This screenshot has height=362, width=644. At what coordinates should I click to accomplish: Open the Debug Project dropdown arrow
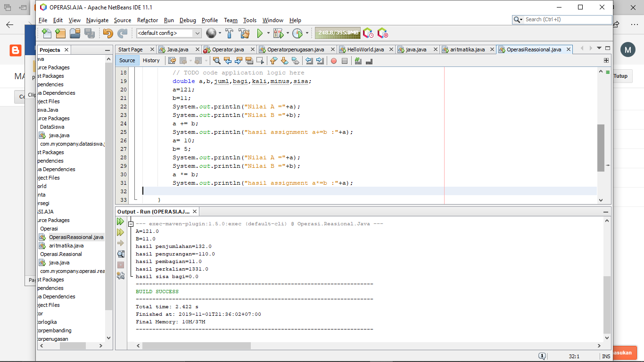287,33
